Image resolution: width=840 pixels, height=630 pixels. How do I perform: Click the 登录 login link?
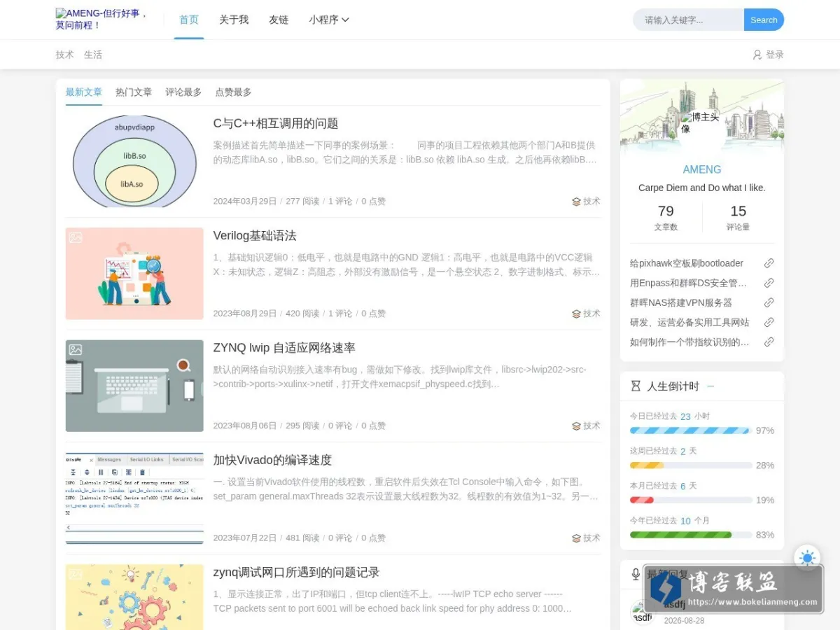[x=775, y=55]
